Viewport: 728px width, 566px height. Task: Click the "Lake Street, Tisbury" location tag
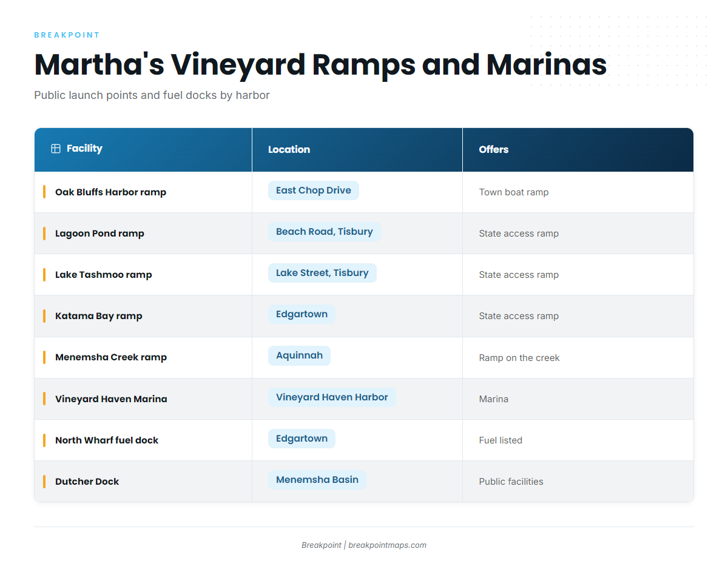[322, 273]
